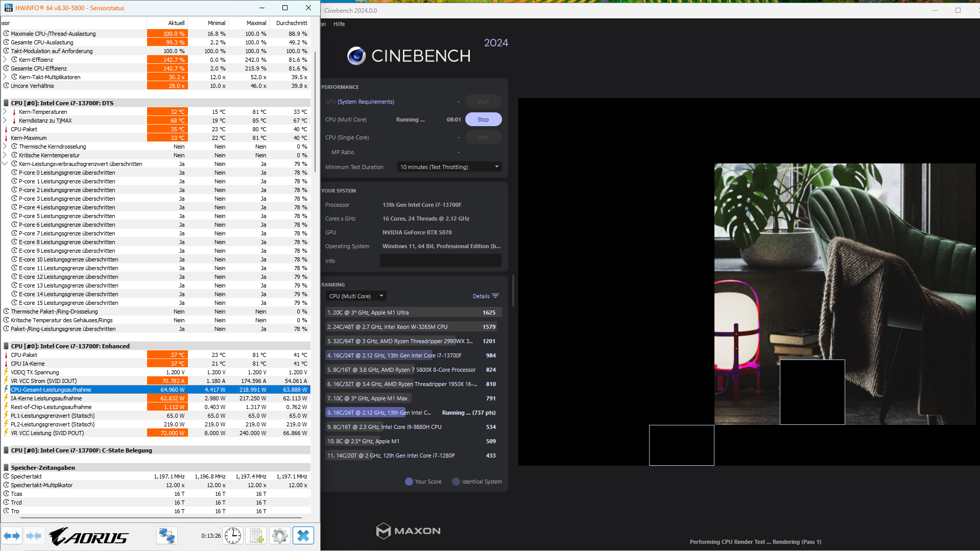
Task: Start logging with the sheet-plus icon
Action: 256,536
